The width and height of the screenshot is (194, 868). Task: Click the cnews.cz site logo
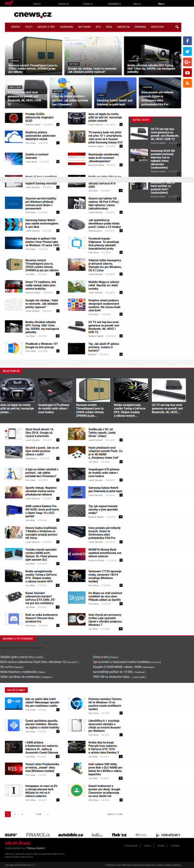pos(32,15)
